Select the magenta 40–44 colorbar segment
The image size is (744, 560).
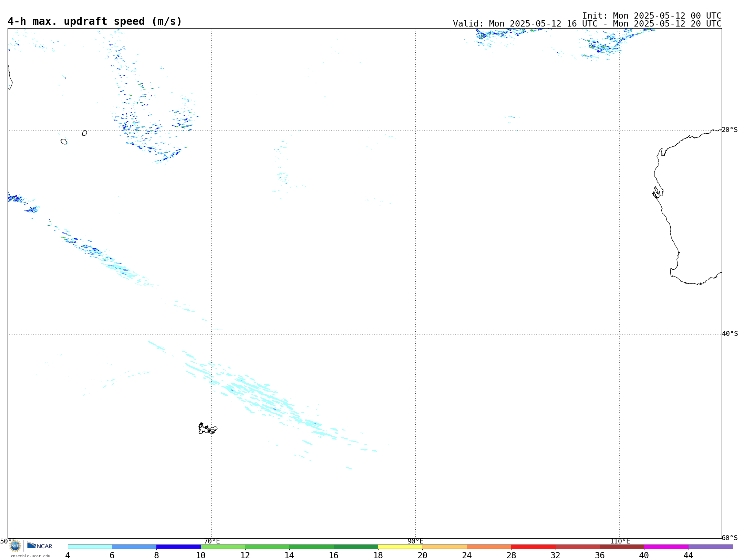click(x=666, y=547)
